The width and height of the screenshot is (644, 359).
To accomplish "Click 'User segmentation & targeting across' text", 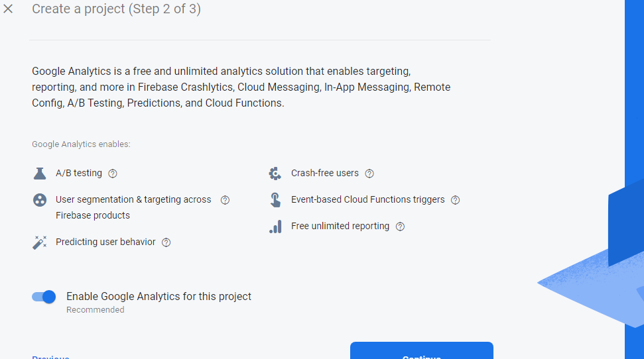I will coord(133,199).
